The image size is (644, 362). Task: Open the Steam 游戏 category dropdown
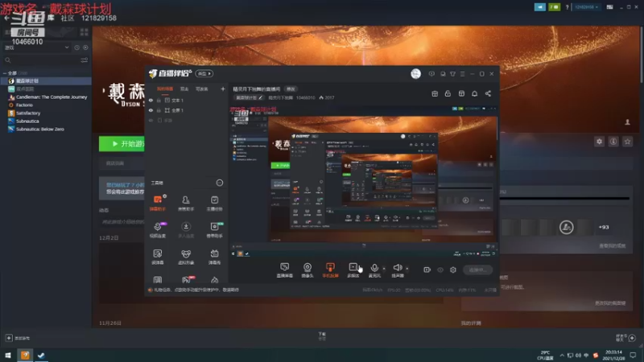click(x=36, y=47)
